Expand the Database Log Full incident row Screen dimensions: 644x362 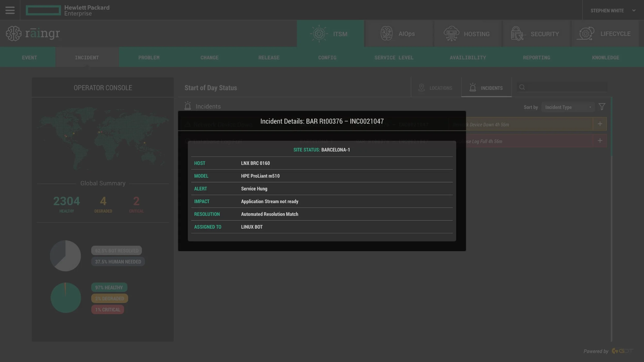[600, 141]
